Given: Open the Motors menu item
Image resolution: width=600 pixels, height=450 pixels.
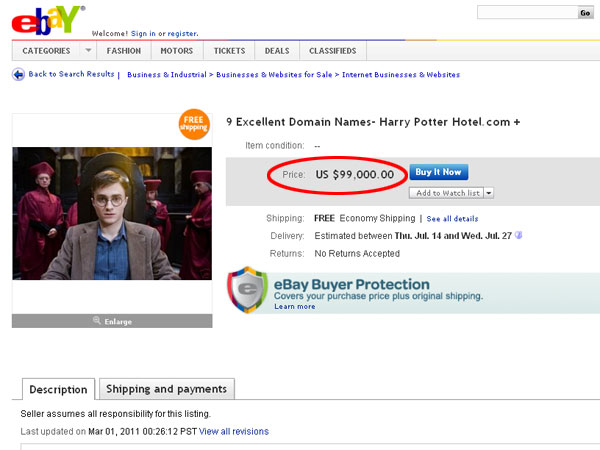Looking at the screenshot, I should click(178, 50).
